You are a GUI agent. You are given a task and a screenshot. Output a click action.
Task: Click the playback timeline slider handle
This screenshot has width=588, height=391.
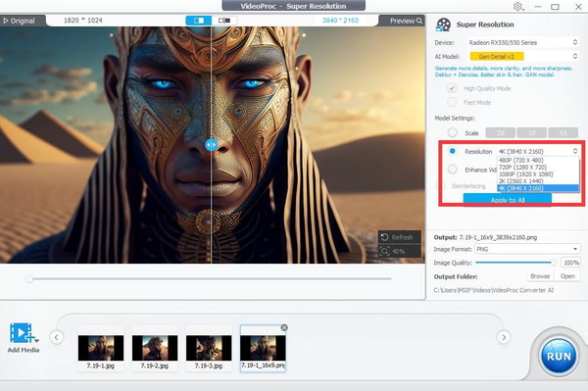click(29, 279)
